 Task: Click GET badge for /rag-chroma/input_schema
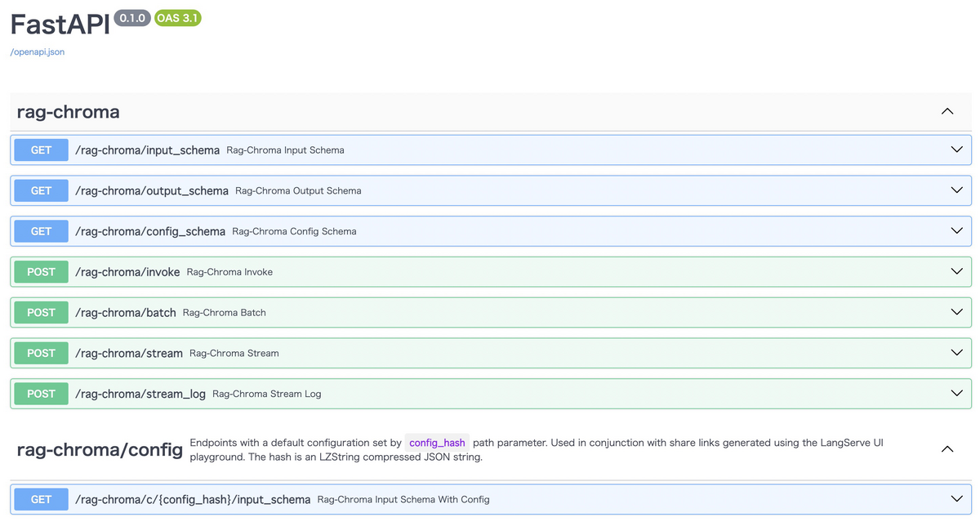[x=42, y=150]
